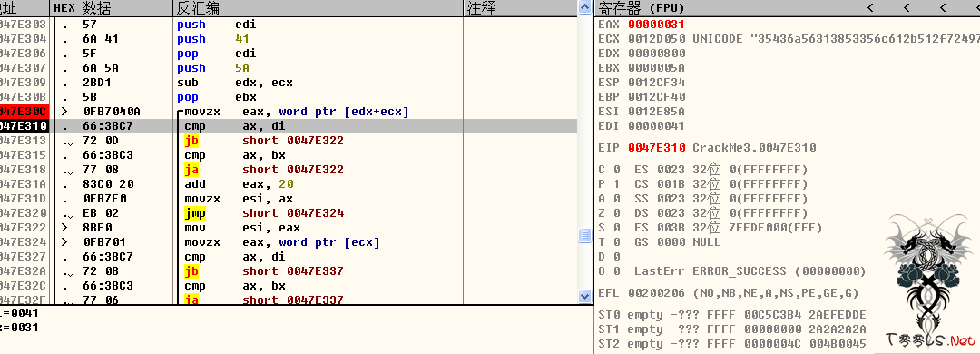Select the 'push 5A' instruction

tap(213, 67)
